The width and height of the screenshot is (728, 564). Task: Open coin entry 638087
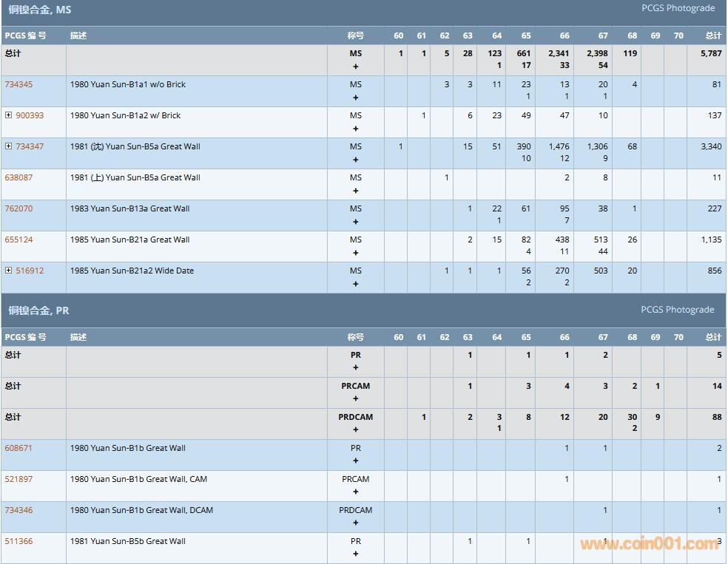tap(18, 177)
